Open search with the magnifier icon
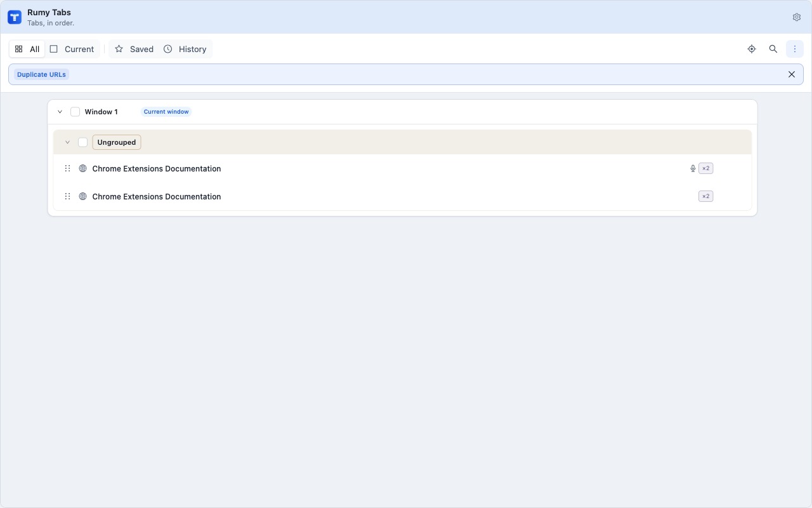 click(x=773, y=49)
